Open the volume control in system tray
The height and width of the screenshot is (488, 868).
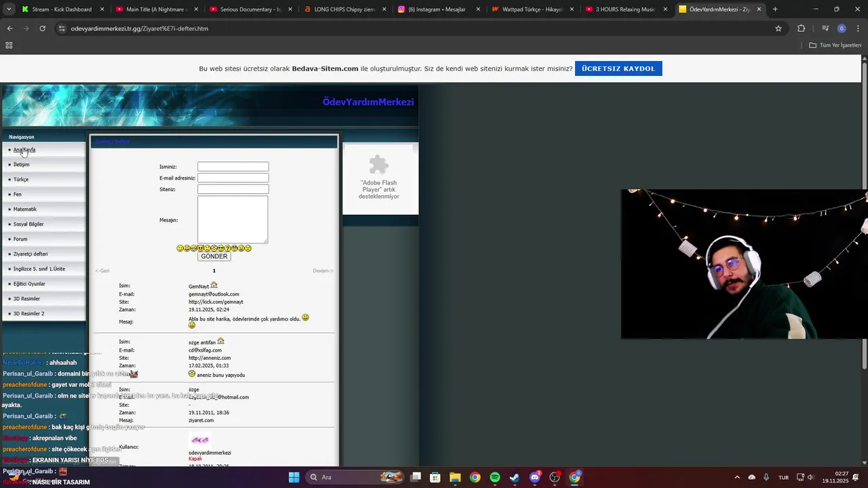click(x=811, y=477)
